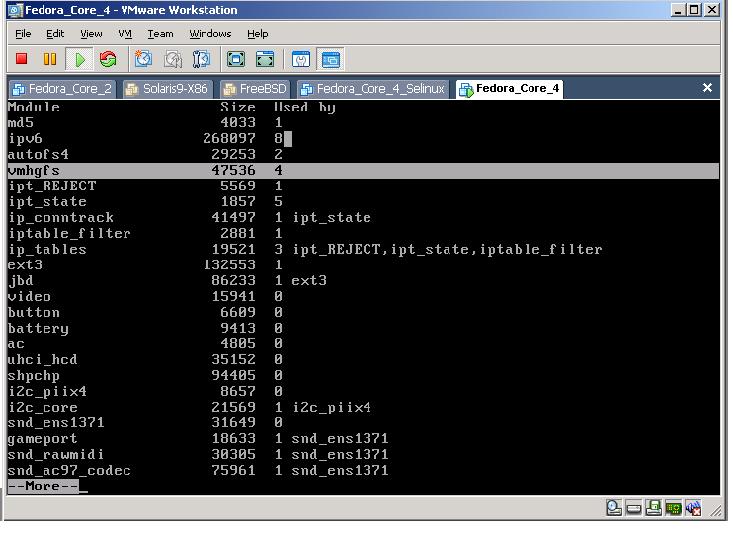Revert to snapshot toolbar icon
This screenshot has height=535, width=733.
tap(172, 59)
